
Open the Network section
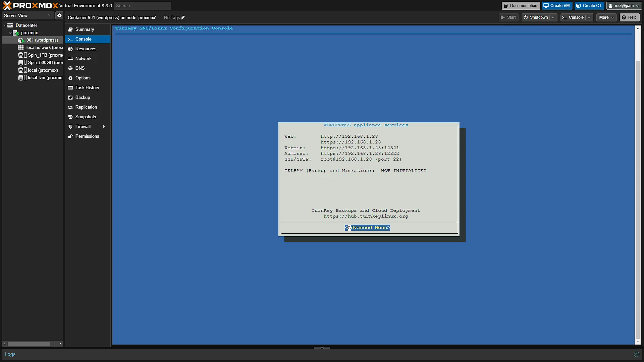[88, 59]
